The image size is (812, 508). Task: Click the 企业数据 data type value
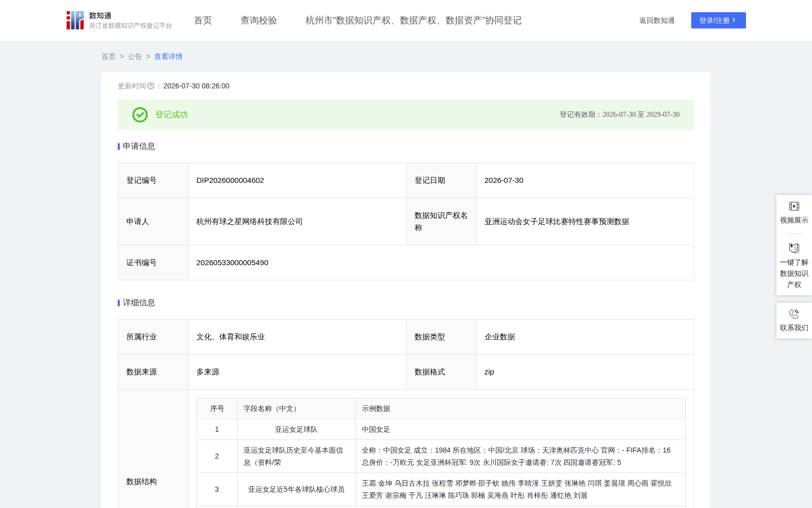coord(500,337)
